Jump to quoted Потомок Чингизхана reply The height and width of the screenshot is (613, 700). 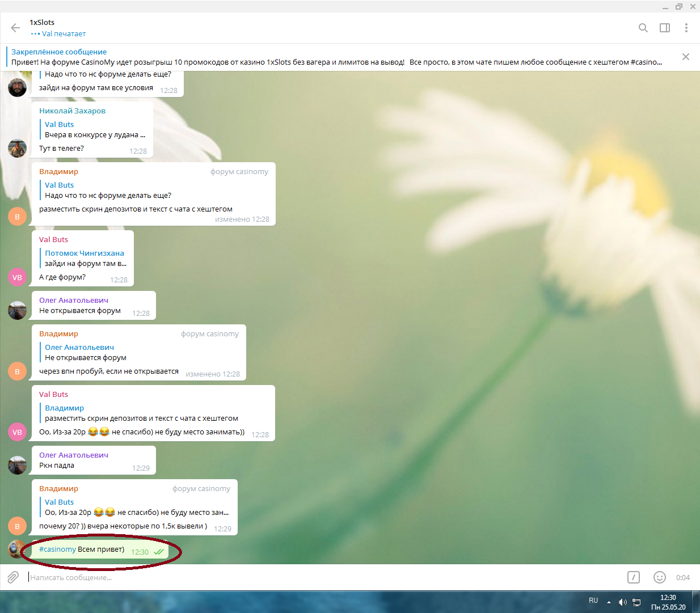(85, 259)
